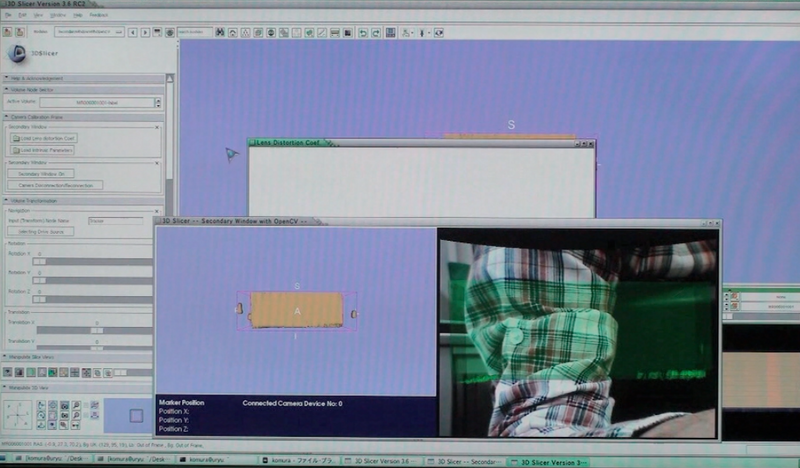Image resolution: width=800 pixels, height=468 pixels.
Task: Click the Translation X slider handle
Action: coord(96,330)
